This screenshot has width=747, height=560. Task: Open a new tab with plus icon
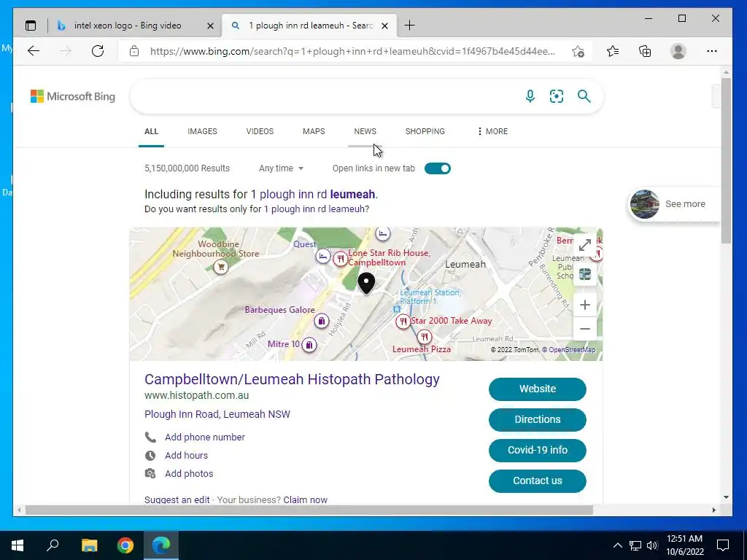coord(409,26)
